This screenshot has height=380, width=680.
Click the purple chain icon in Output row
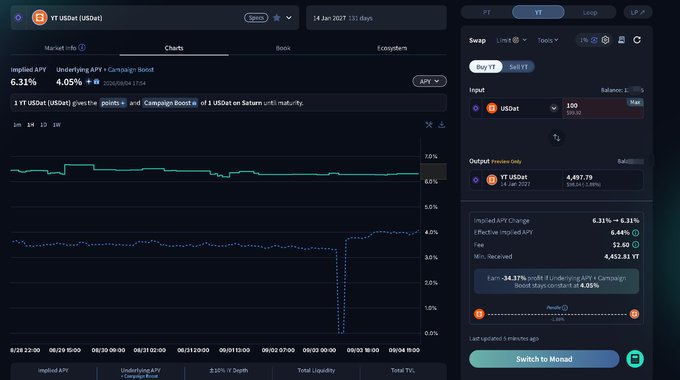(476, 180)
